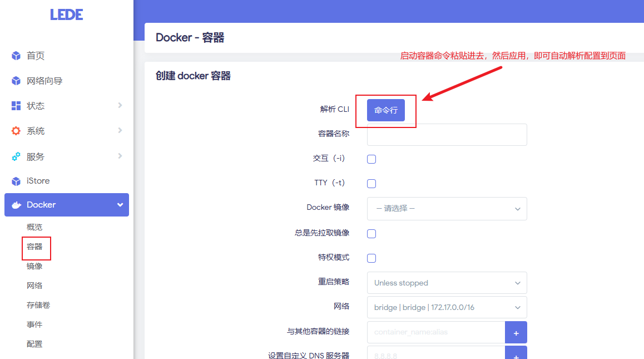
Task: Click the 服务 gears icon
Action: (16, 156)
